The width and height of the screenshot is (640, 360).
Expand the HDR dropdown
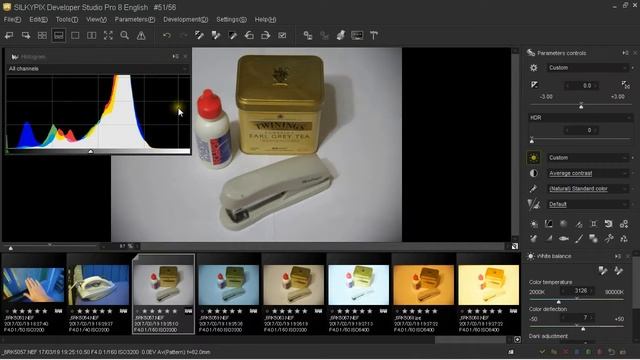coord(580,118)
